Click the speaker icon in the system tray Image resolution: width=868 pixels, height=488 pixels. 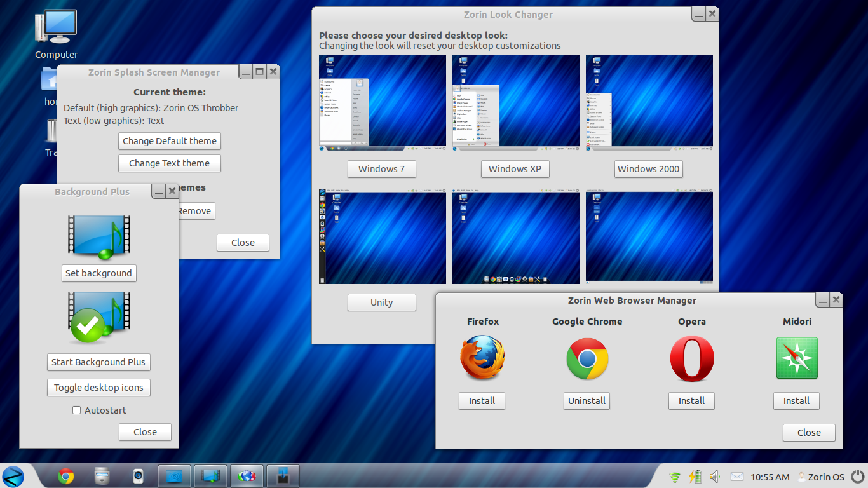pos(714,477)
